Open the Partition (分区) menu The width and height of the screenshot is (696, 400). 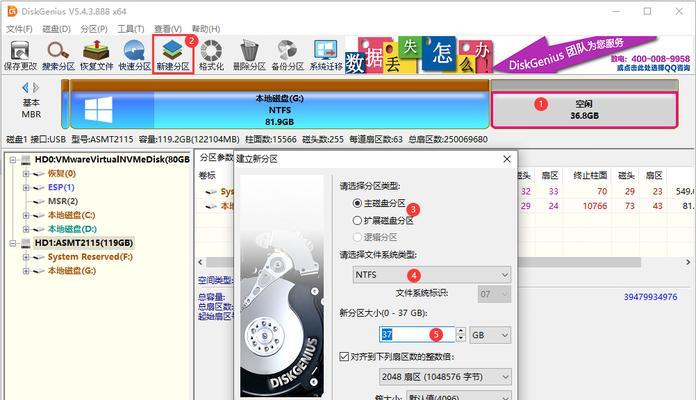pyautogui.click(x=94, y=29)
